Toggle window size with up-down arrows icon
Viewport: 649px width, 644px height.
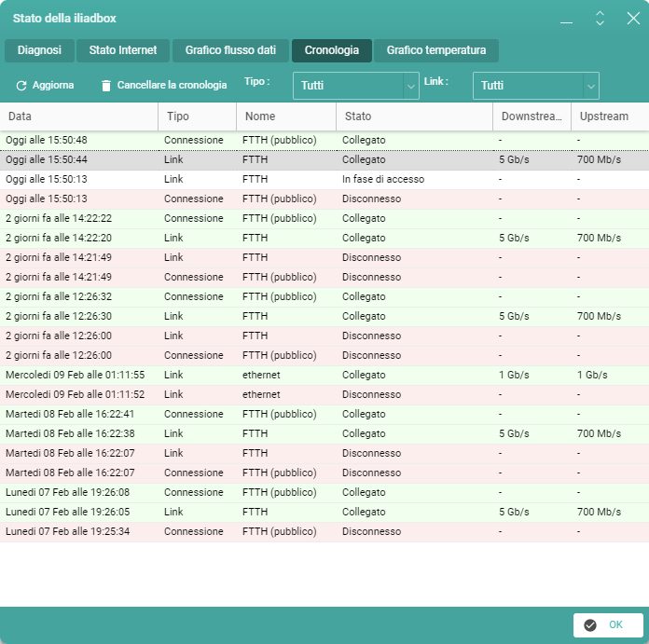tap(600, 19)
